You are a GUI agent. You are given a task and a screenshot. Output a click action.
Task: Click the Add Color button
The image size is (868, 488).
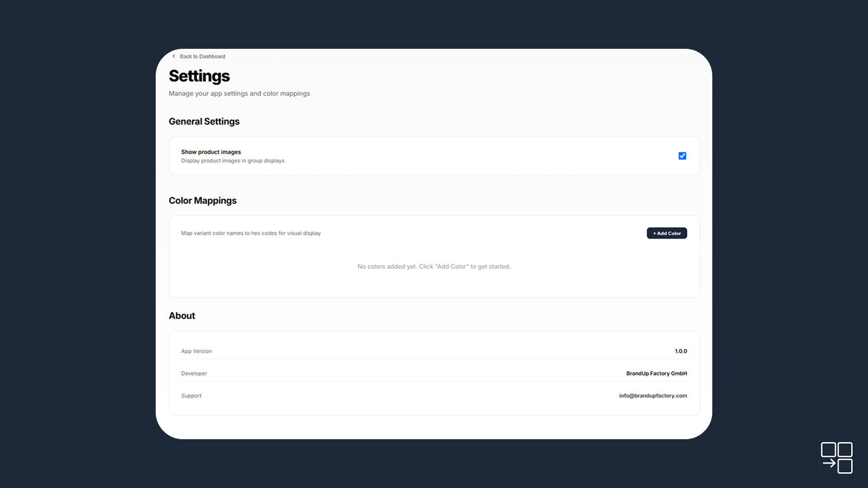pos(666,233)
